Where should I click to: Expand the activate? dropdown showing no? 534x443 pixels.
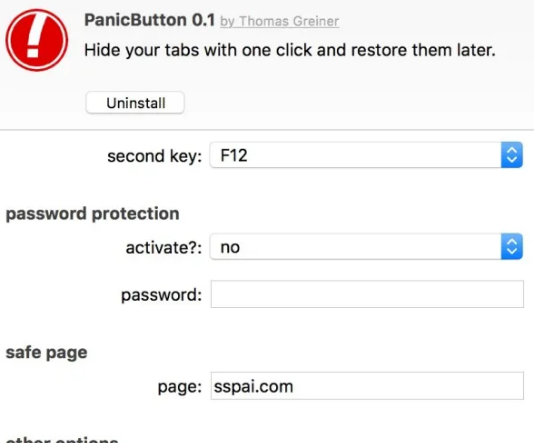click(366, 247)
